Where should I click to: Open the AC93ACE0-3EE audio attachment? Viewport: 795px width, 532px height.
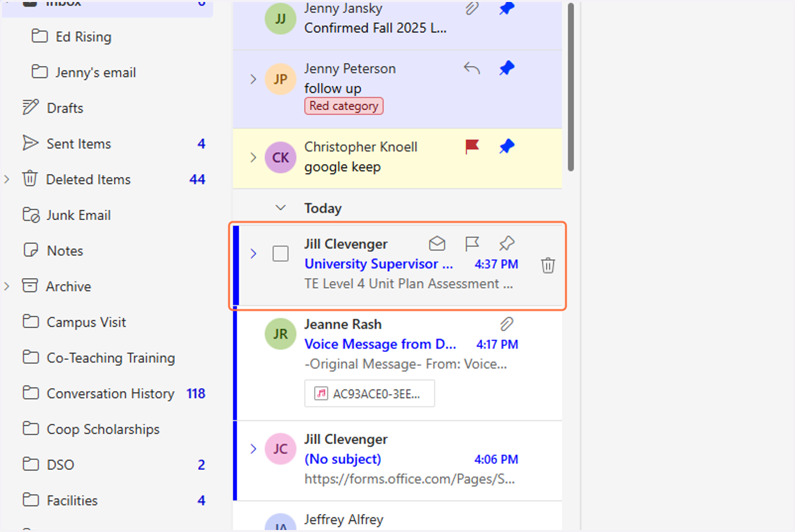[x=370, y=393]
